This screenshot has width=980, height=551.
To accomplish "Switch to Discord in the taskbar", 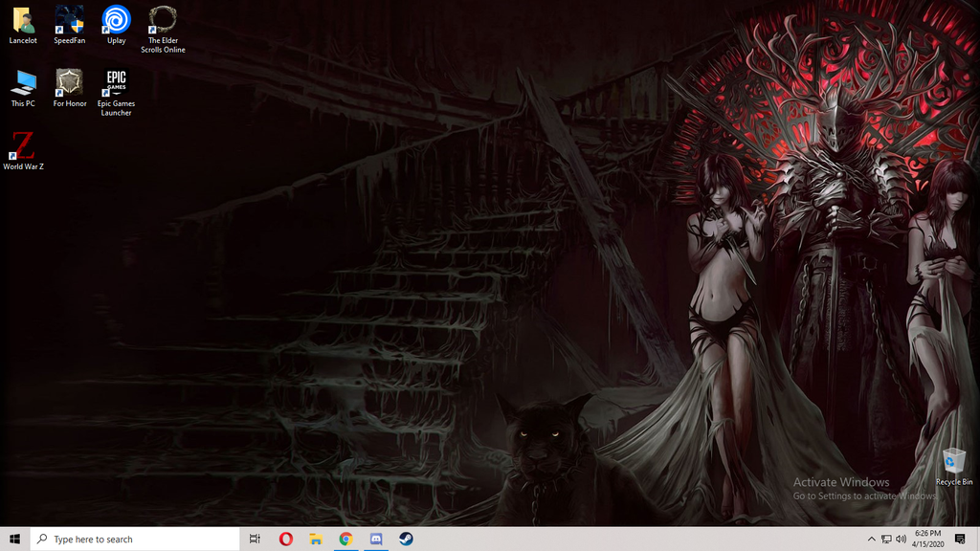I will pos(375,539).
